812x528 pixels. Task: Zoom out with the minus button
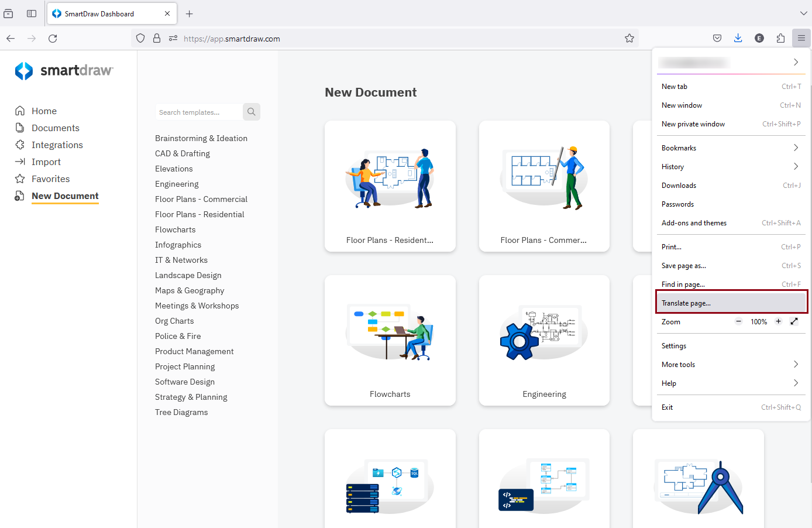pyautogui.click(x=738, y=321)
